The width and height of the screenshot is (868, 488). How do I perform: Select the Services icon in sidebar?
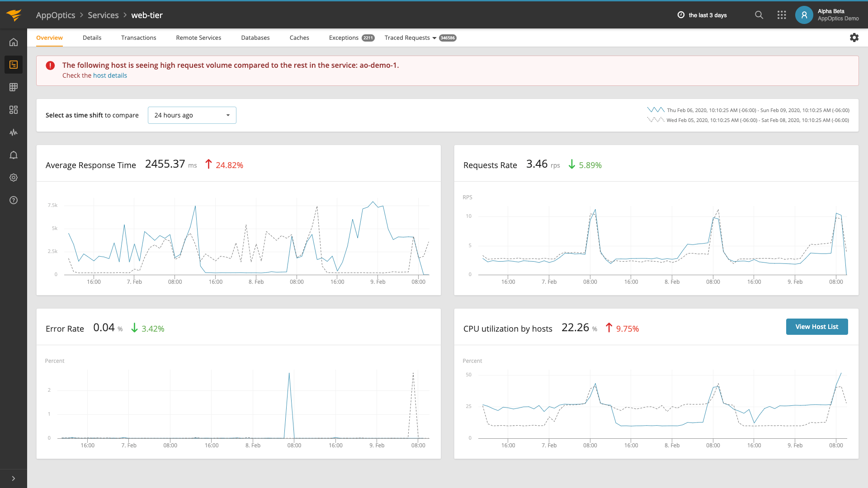(x=14, y=64)
